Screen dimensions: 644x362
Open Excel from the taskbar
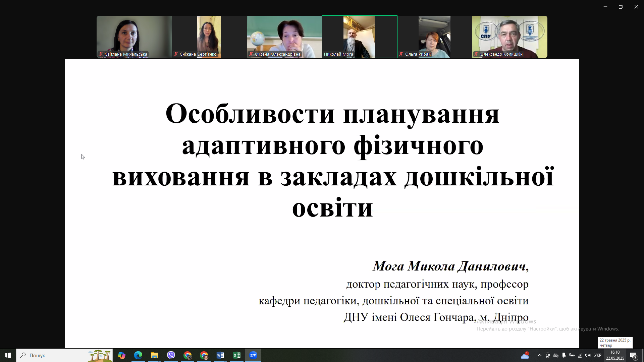[237, 355]
